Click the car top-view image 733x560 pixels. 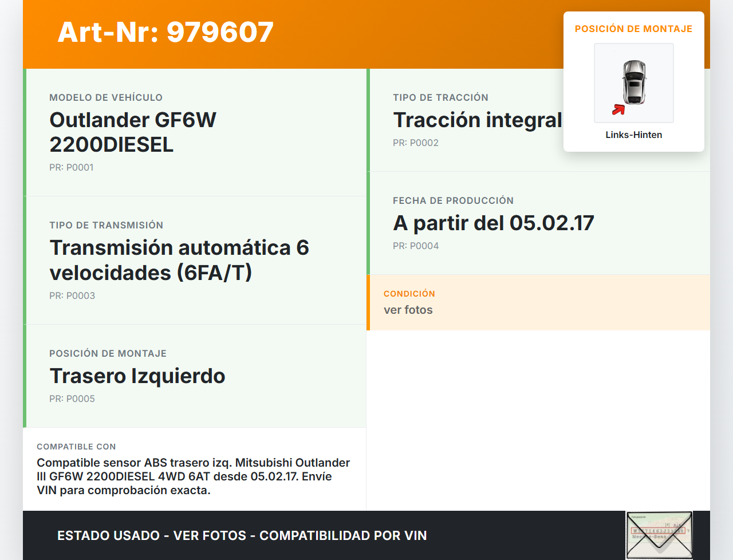pos(634,82)
